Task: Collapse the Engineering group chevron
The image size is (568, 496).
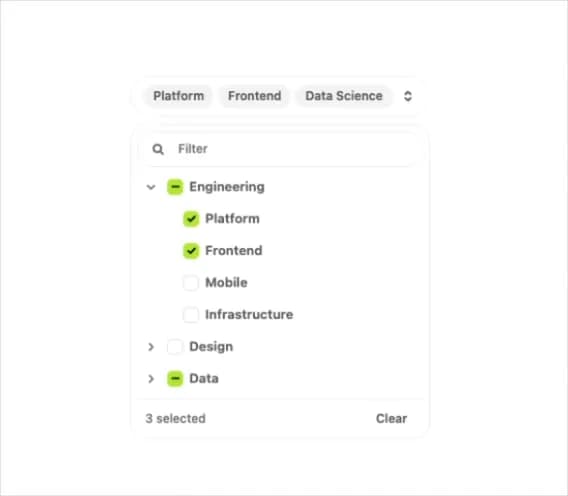Action: click(x=151, y=187)
